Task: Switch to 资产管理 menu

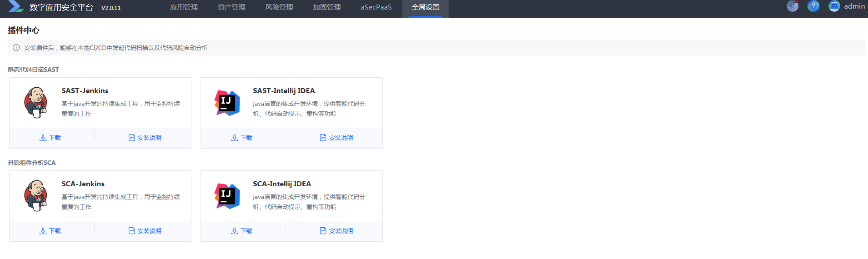Action: (x=231, y=7)
